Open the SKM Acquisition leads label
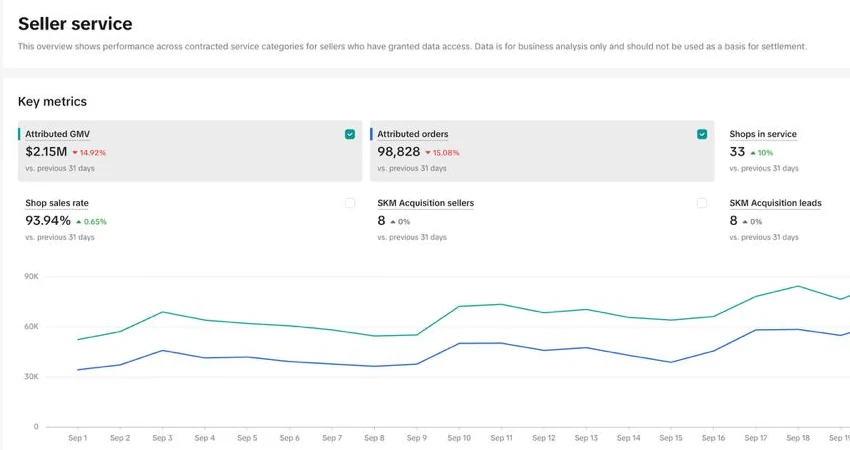This screenshot has width=850, height=450. [x=775, y=203]
